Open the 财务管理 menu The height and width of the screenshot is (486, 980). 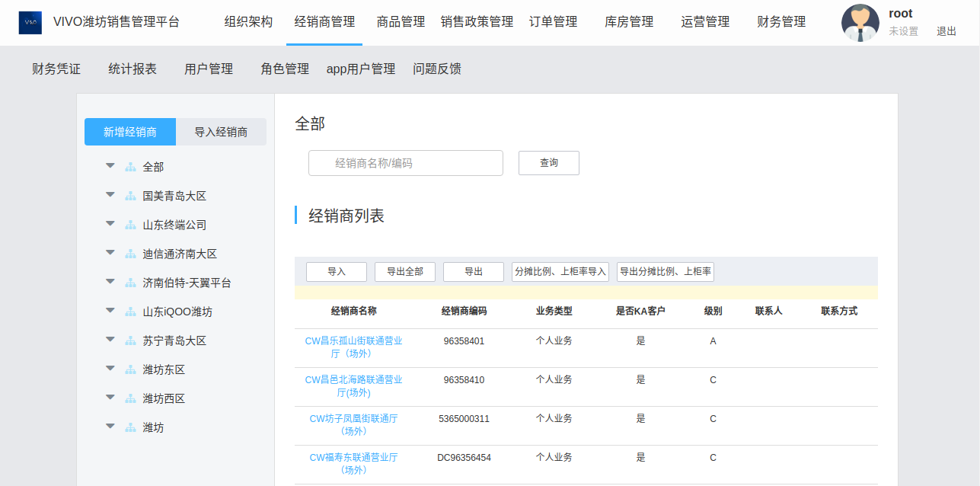pyautogui.click(x=781, y=22)
